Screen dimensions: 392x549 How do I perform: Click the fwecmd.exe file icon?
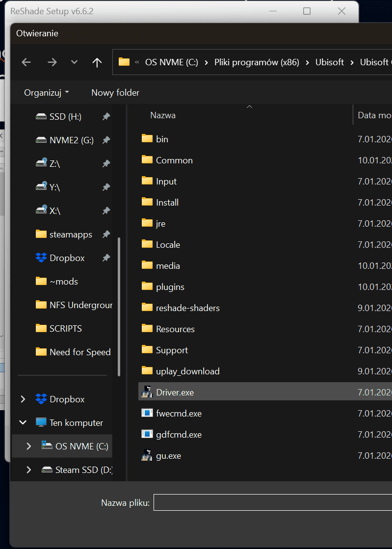pyautogui.click(x=147, y=414)
